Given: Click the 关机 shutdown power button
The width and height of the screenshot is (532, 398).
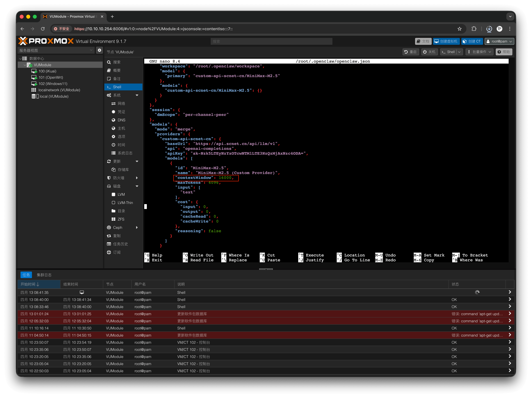Looking at the screenshot, I should [x=429, y=52].
